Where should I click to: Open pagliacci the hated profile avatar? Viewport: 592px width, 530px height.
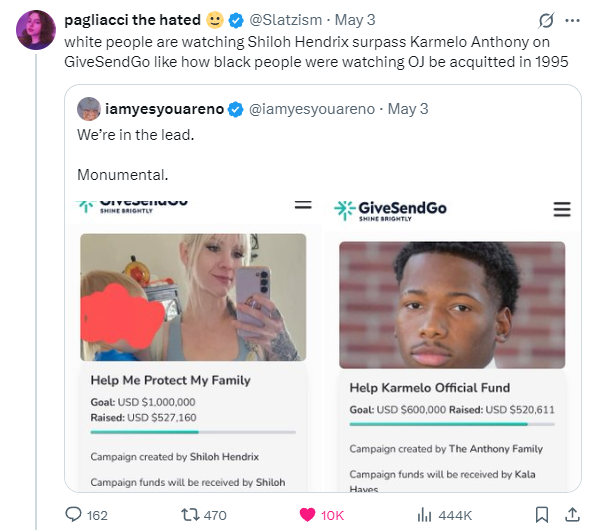pyautogui.click(x=36, y=30)
